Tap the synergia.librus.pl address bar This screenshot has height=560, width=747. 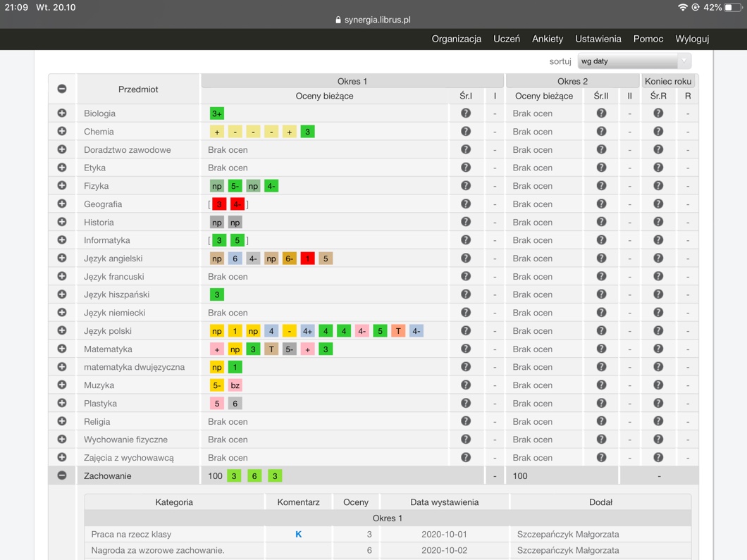coord(373,20)
